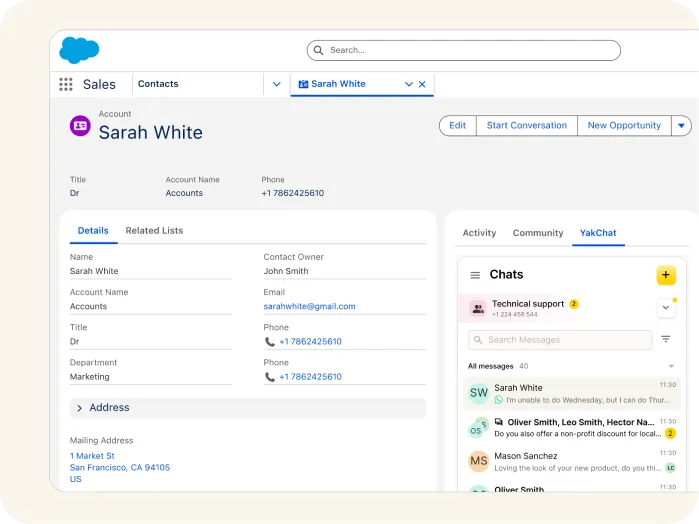
Task: Call the second +1 7862425610 phone link
Action: (310, 377)
